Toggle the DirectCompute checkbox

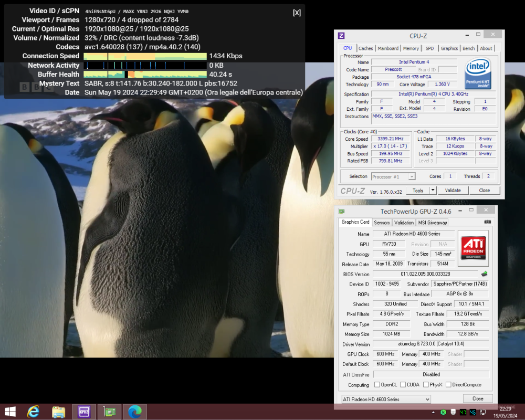(449, 385)
